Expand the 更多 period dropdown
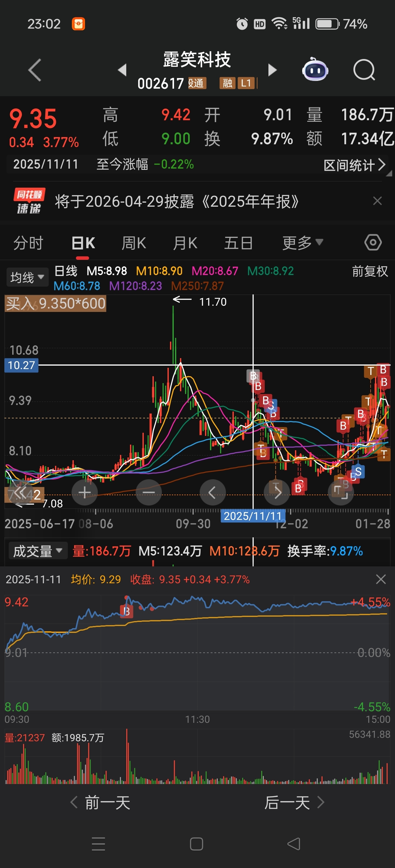 [x=302, y=243]
